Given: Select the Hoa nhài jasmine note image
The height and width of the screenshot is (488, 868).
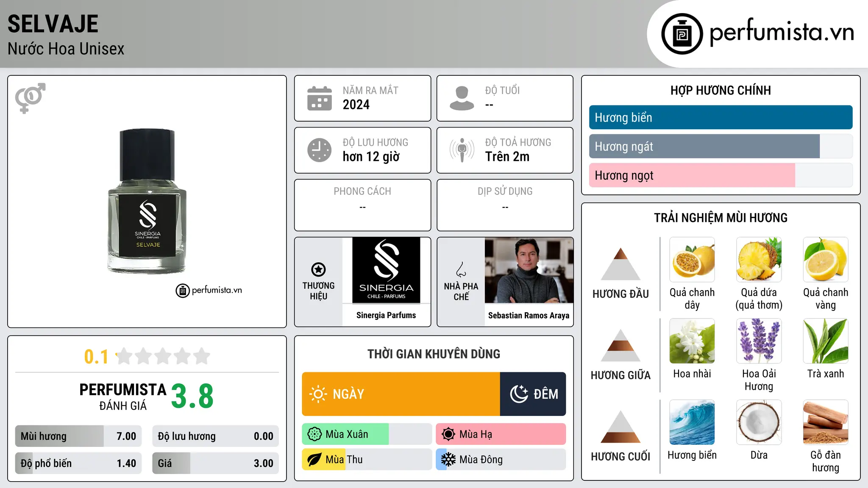Looking at the screenshot, I should coord(692,341).
